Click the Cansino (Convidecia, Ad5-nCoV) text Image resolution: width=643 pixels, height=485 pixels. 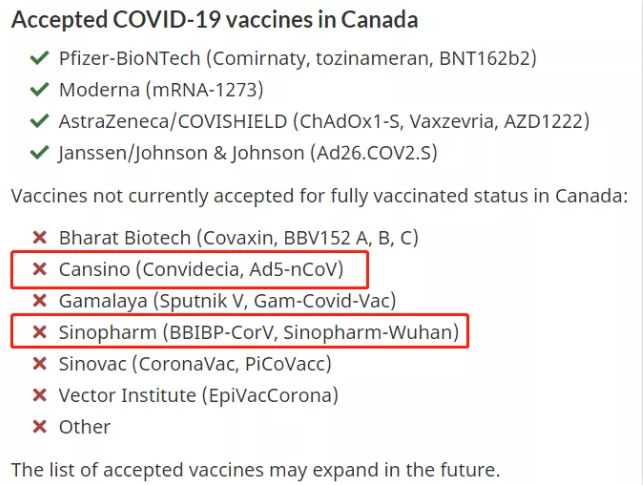tap(201, 269)
